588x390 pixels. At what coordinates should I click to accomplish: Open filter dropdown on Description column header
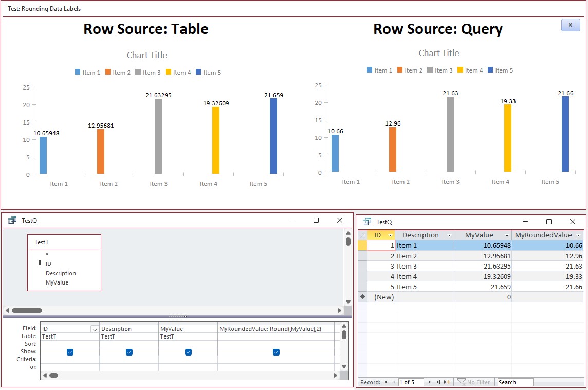point(450,235)
